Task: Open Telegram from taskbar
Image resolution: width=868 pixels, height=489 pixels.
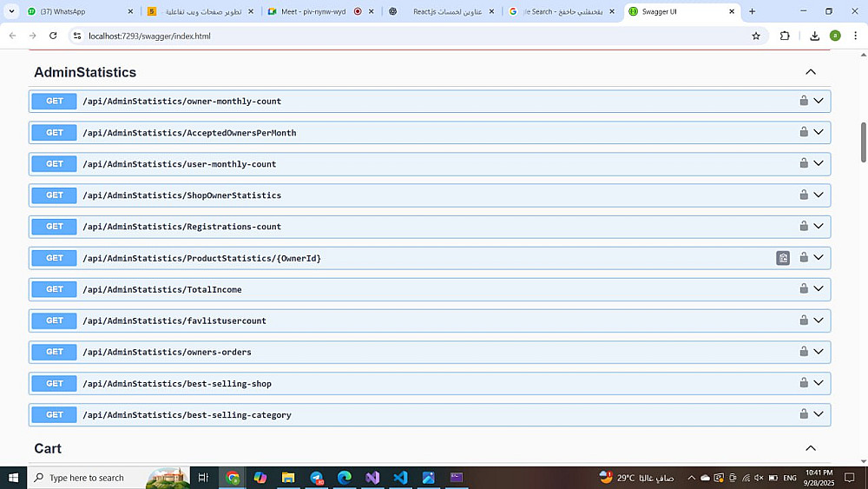Action: tap(317, 478)
